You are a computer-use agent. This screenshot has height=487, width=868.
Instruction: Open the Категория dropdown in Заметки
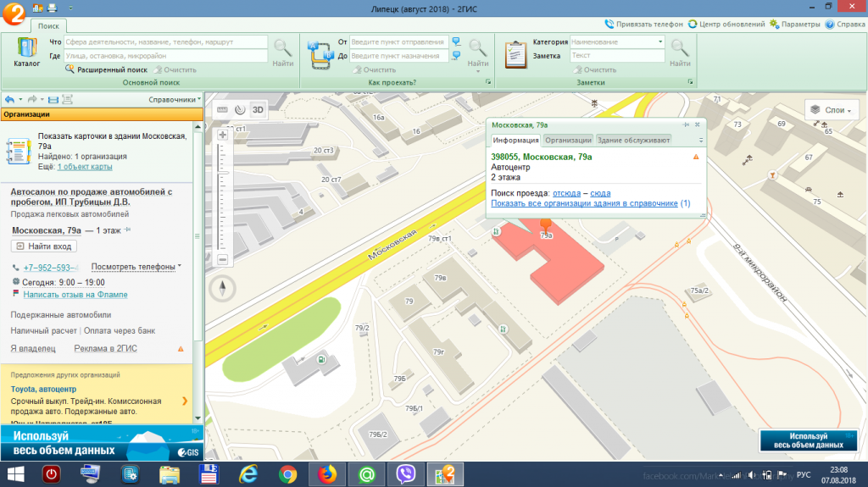(659, 42)
